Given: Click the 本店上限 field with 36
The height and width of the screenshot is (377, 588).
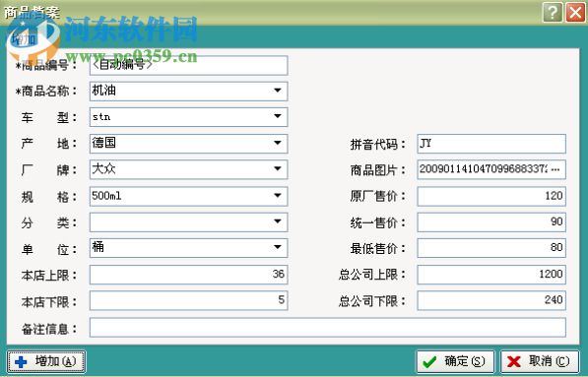Looking at the screenshot, I should (189, 275).
